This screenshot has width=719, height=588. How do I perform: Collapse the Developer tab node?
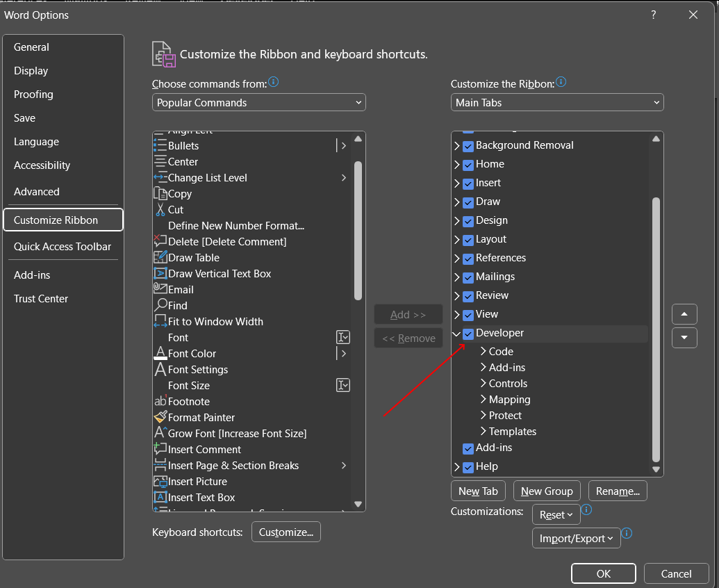(456, 334)
